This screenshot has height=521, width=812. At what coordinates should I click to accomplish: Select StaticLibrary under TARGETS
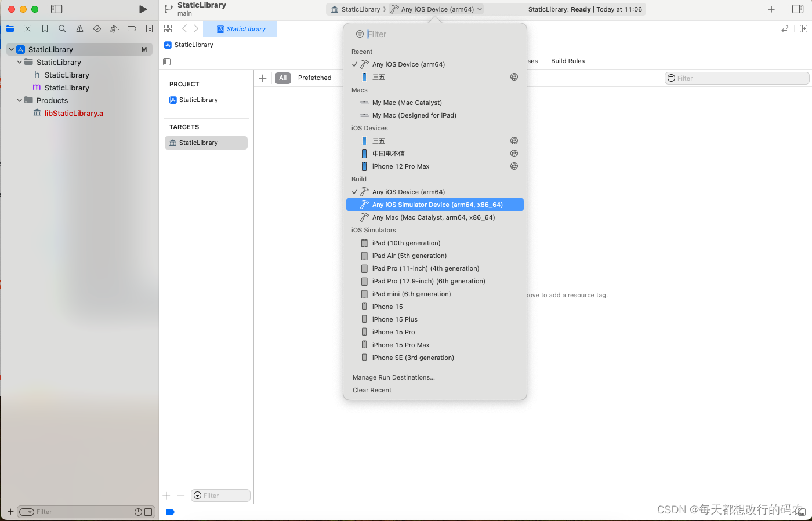(206, 143)
